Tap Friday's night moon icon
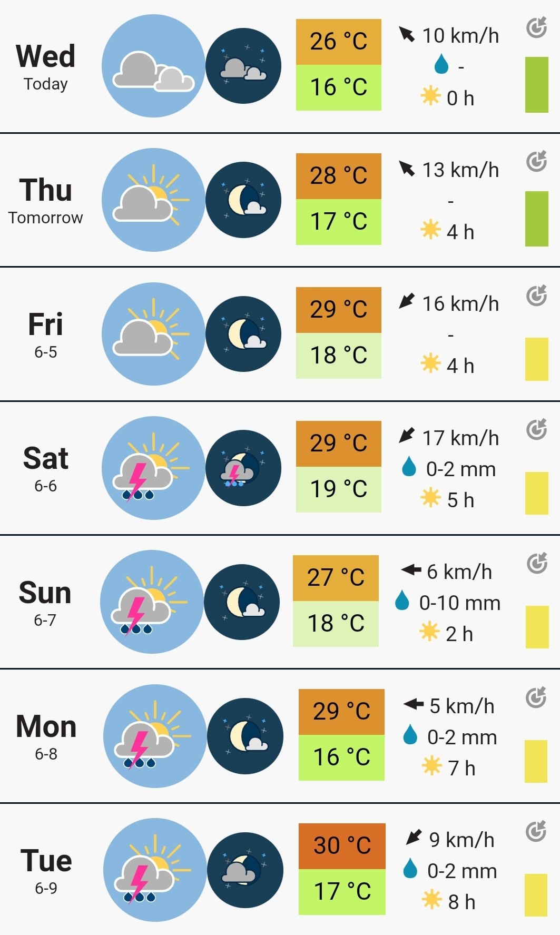560x935 pixels. 243,334
